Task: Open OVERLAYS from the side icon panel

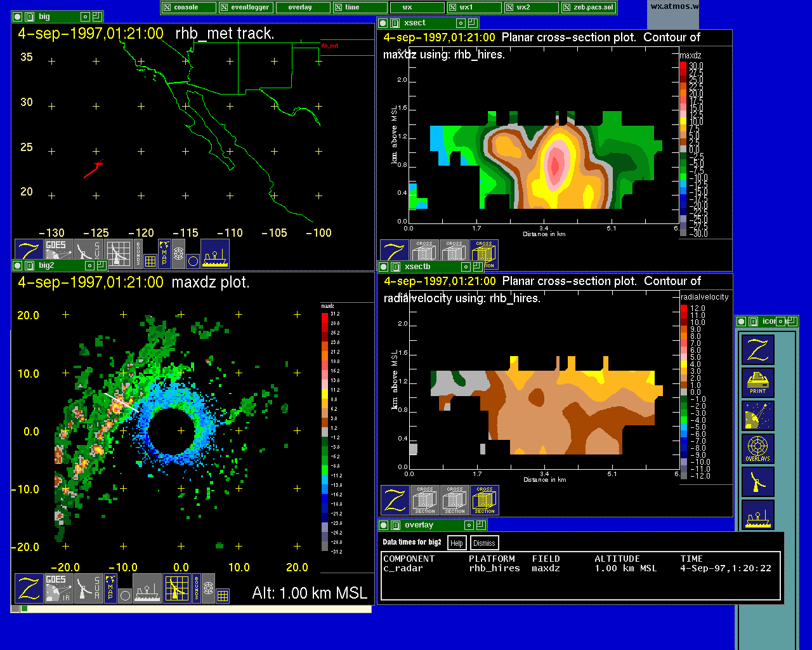Action: [x=757, y=449]
